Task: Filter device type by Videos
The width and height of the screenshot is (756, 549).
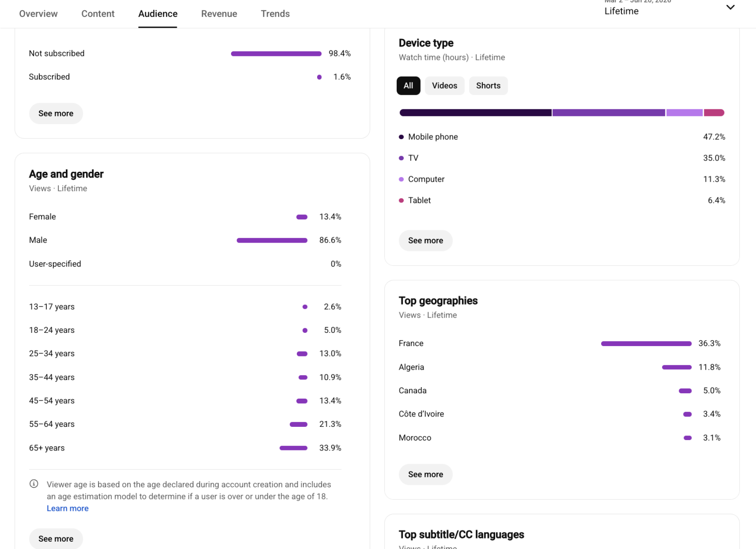Action: click(445, 86)
